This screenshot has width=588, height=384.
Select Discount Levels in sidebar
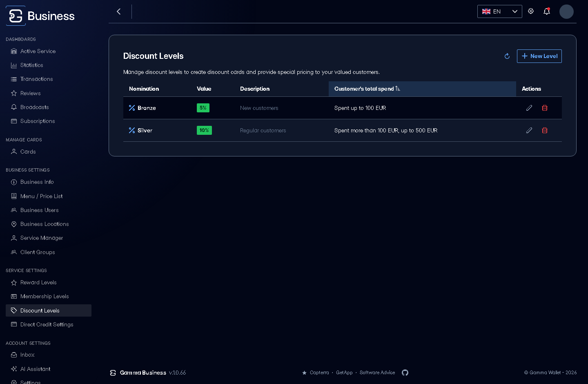pos(49,310)
